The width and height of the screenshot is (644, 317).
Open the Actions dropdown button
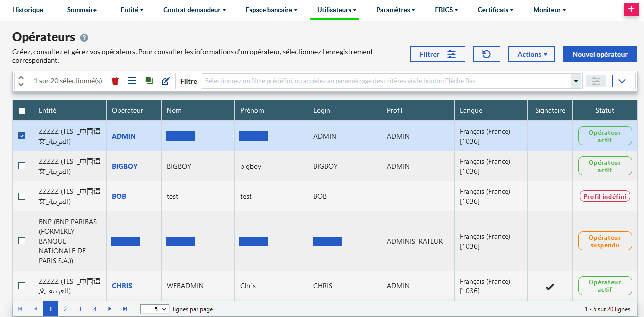tap(531, 54)
